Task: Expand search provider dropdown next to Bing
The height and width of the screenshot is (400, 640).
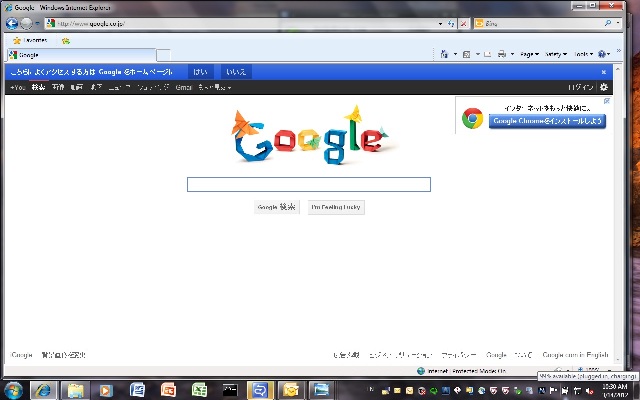Action: [618, 23]
